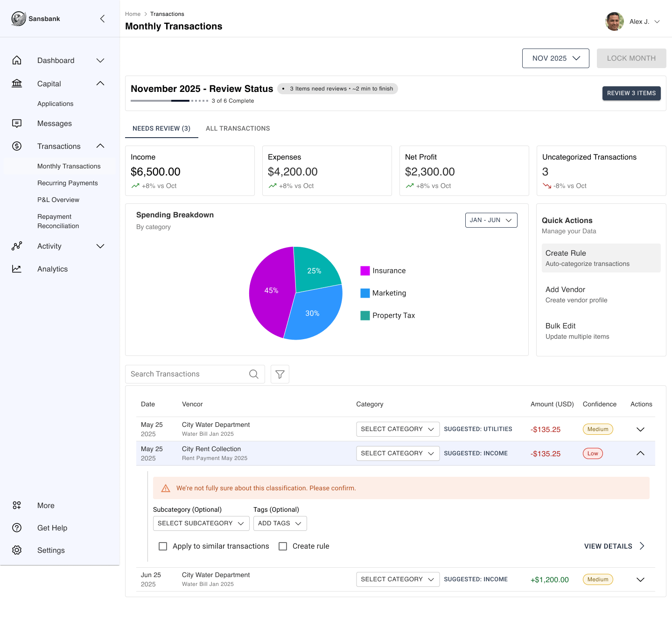Click the Sansbank logo
The height and width of the screenshot is (627, 672).
pos(19,19)
